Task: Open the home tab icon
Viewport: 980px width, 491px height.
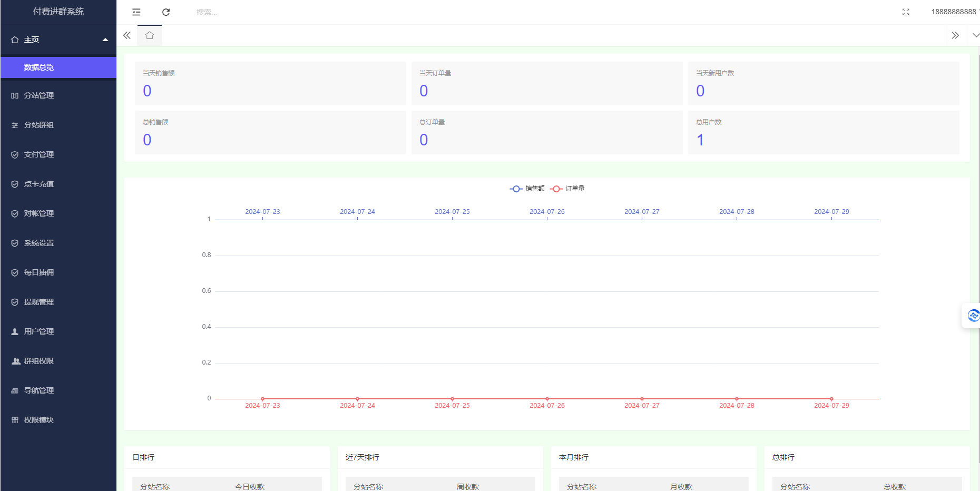Action: 150,35
